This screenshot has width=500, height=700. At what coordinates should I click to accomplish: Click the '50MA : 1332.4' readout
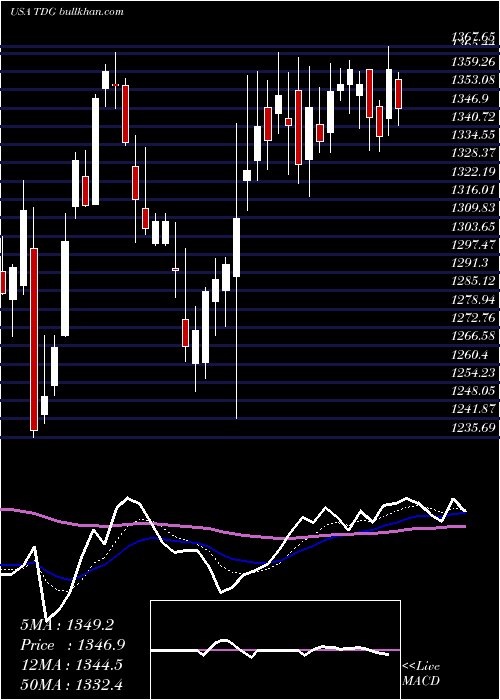[x=71, y=684]
